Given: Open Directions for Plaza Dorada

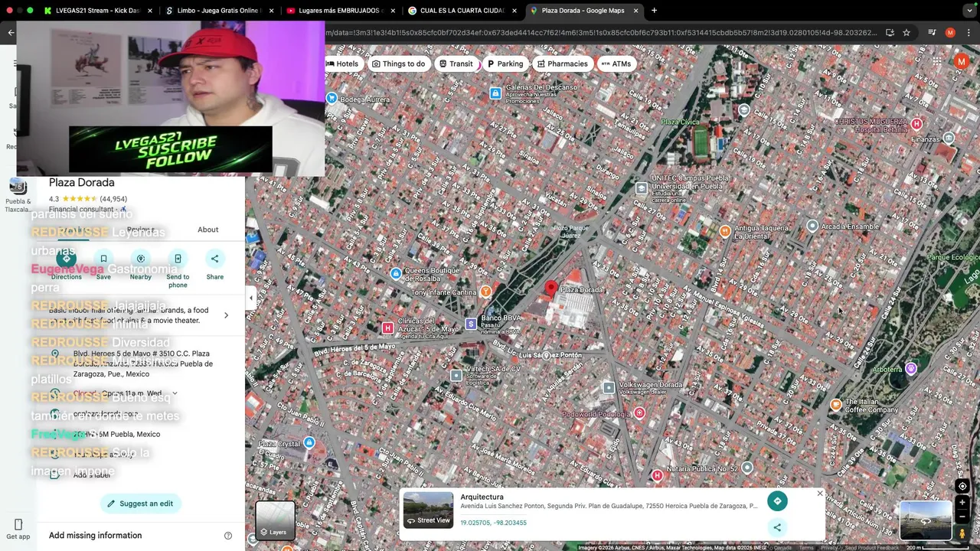Looking at the screenshot, I should pos(67,259).
